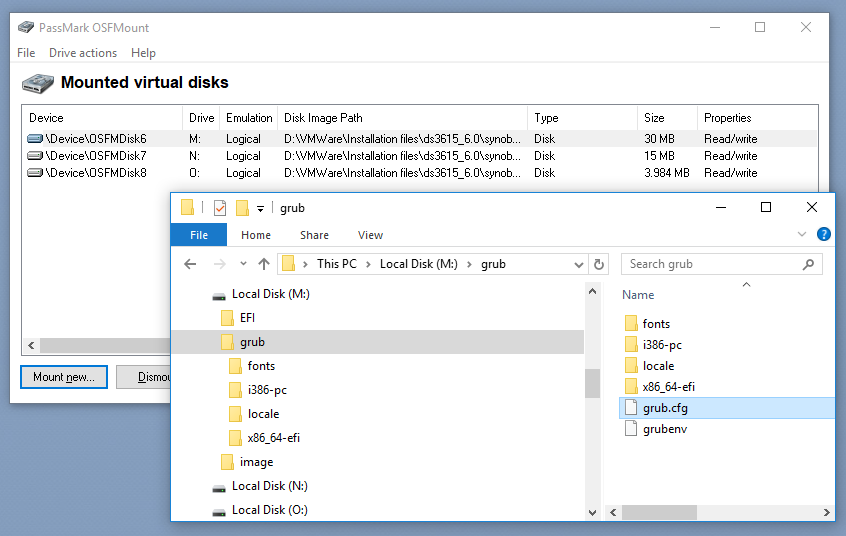
Task: Click the 3.984 MB size cell
Action: point(667,173)
